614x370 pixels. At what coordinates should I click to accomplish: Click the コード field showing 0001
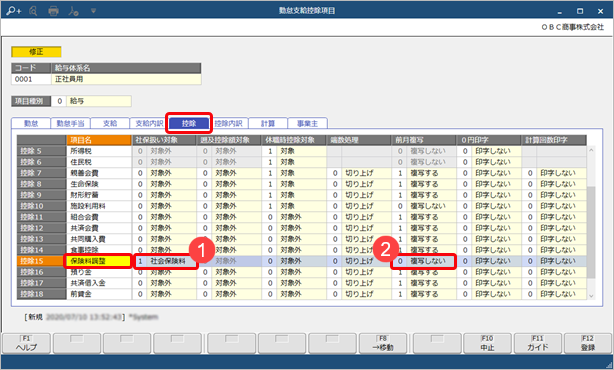click(x=31, y=79)
